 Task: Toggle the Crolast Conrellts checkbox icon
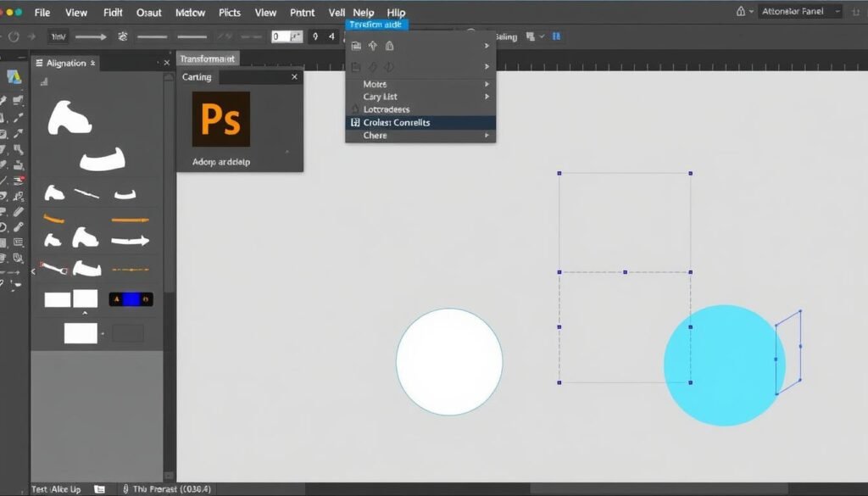355,122
